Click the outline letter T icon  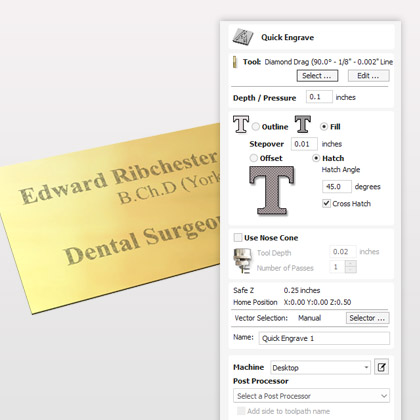(241, 124)
